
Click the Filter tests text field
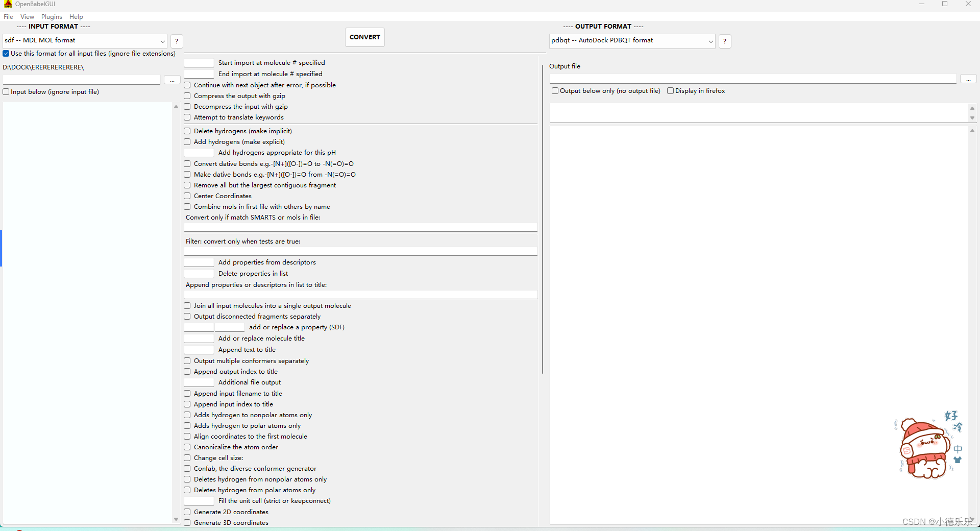click(361, 251)
